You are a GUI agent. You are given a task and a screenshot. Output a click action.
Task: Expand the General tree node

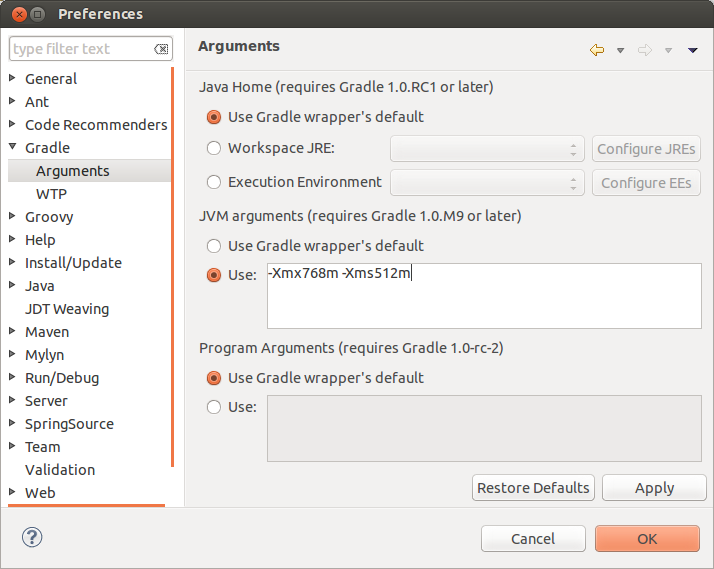[12, 78]
